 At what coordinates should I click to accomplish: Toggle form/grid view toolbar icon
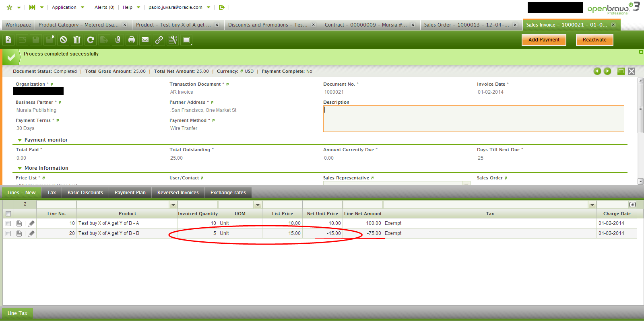click(x=186, y=40)
